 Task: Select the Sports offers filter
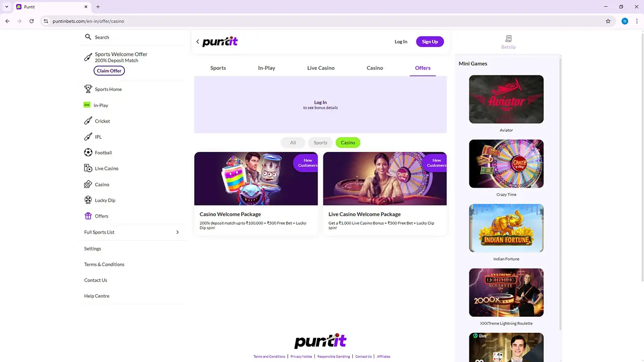click(x=320, y=143)
